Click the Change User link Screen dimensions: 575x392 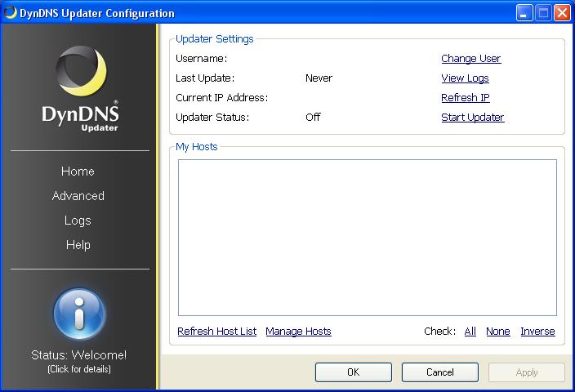click(x=470, y=58)
